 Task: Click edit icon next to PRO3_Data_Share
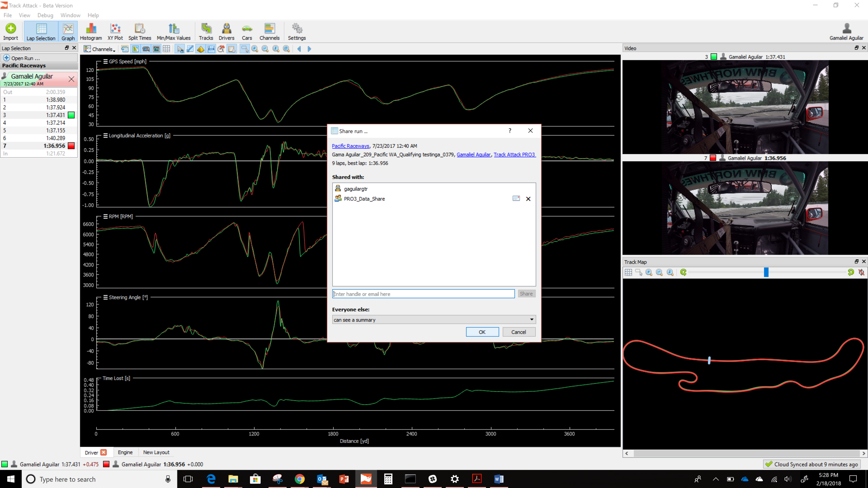pos(516,199)
